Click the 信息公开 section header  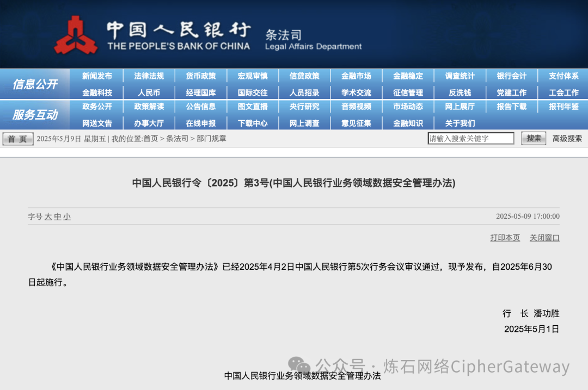click(x=35, y=84)
